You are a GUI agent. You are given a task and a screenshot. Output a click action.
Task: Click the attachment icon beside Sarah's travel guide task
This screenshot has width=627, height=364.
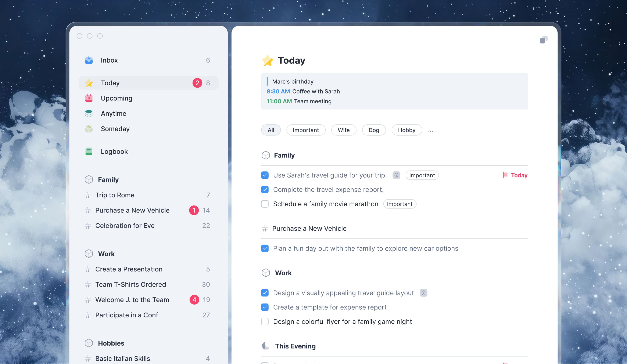coord(396,175)
